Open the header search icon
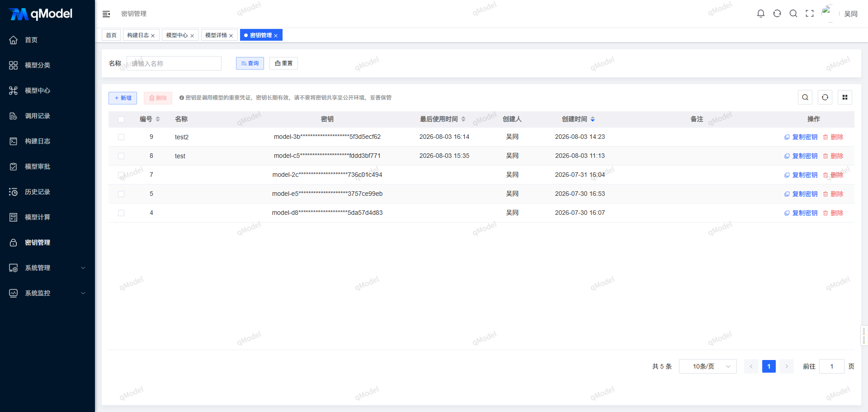 (793, 14)
